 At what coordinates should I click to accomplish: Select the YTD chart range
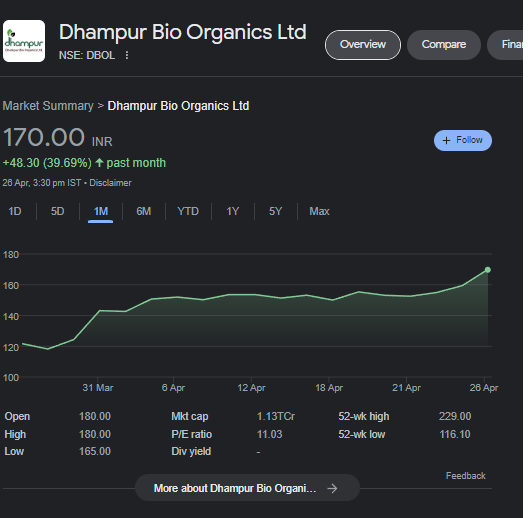coord(188,211)
